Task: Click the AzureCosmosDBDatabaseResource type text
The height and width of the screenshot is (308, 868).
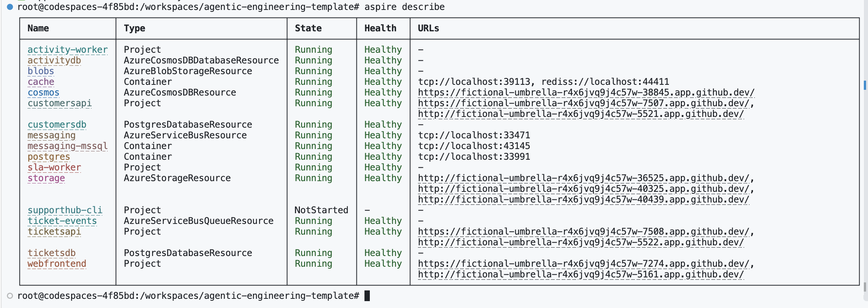Action: (201, 60)
